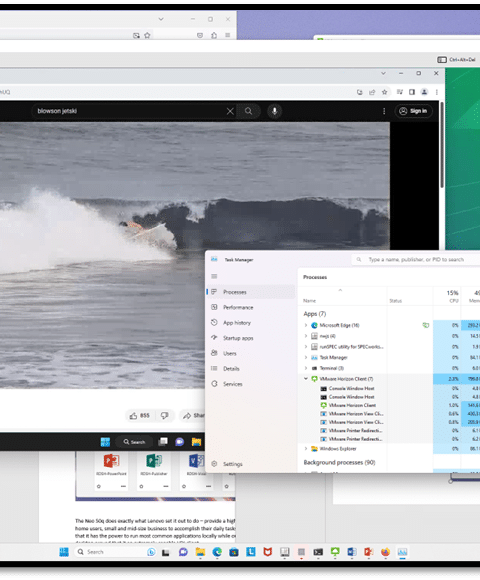Open remote desktop File Explorer icon
Viewport: 480px width, 580px height.
[x=196, y=442]
